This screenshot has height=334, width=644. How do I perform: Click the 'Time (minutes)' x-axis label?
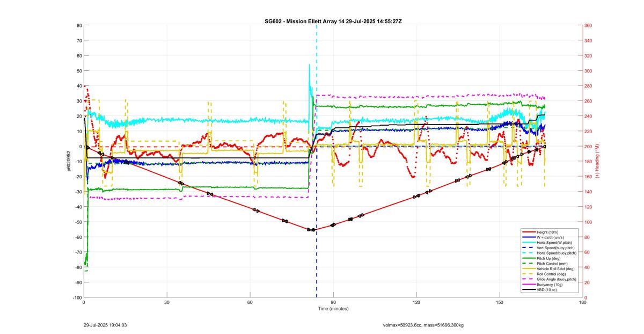[x=333, y=309]
